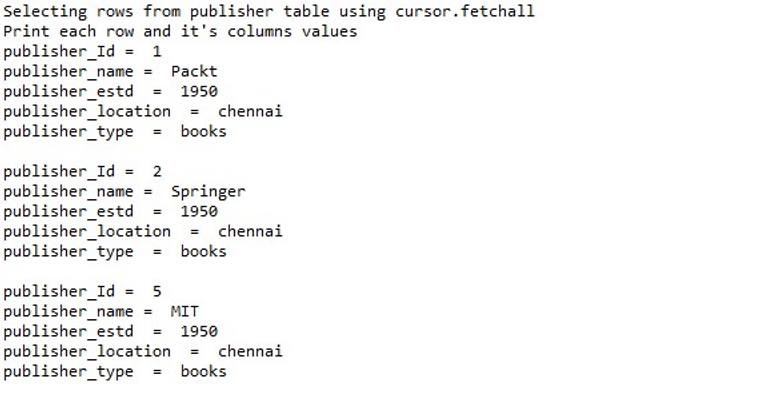Click the third record's 'chennai' location value
This screenshot has height=400, width=784.
click(250, 351)
